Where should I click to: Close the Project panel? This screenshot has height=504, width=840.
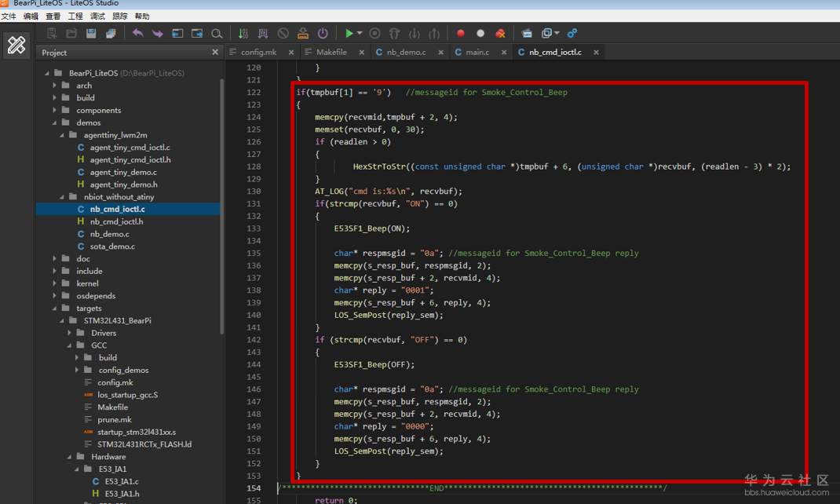(215, 53)
